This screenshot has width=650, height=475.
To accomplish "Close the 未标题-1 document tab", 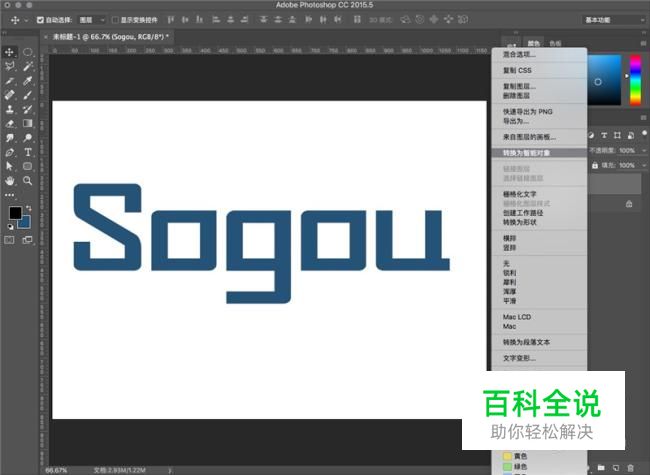I will coord(46,37).
